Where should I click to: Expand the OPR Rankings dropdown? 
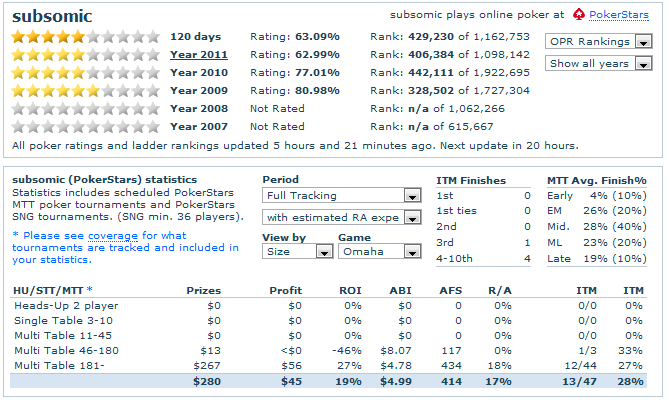[x=598, y=41]
